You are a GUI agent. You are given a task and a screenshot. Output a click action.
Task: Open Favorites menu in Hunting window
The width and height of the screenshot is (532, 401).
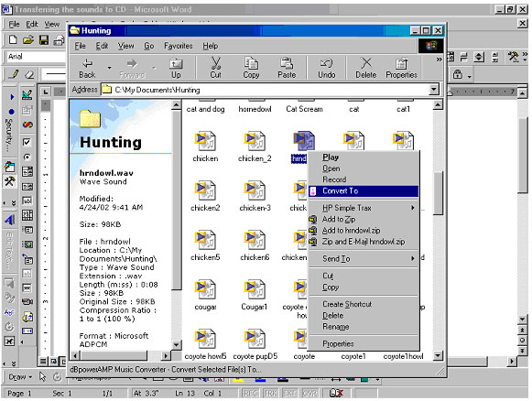pyautogui.click(x=179, y=46)
